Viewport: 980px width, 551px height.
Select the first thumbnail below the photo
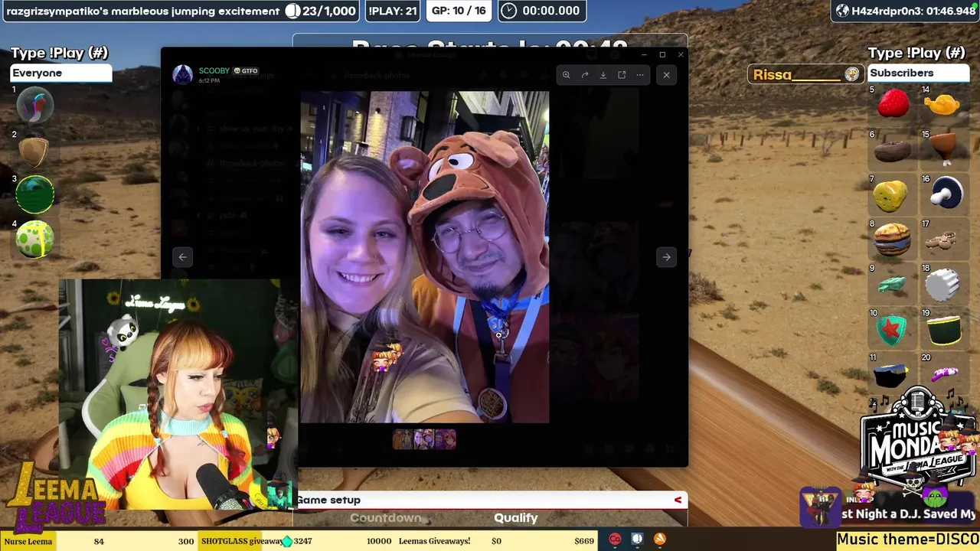(402, 439)
